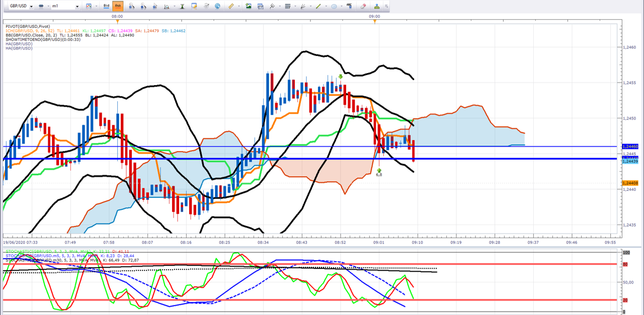Expand the ellipse shape dropdown arrow
Screen dimensions: 644x315
(x=341, y=7)
